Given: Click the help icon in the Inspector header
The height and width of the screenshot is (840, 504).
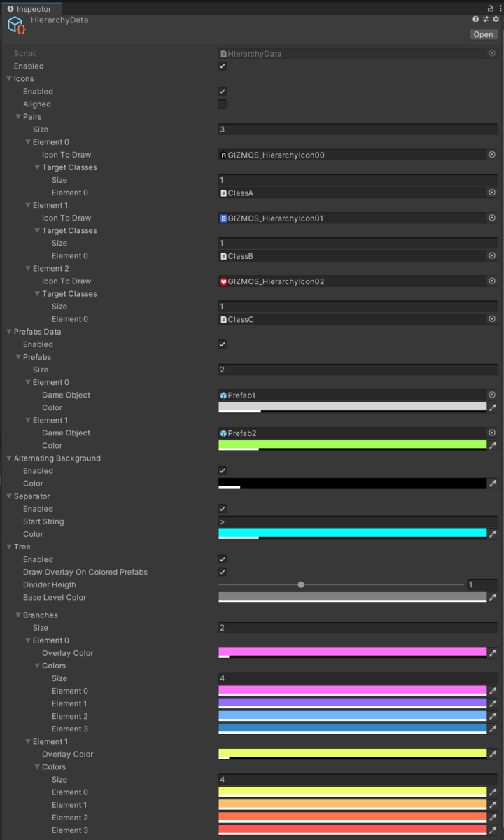Looking at the screenshot, I should point(476,19).
